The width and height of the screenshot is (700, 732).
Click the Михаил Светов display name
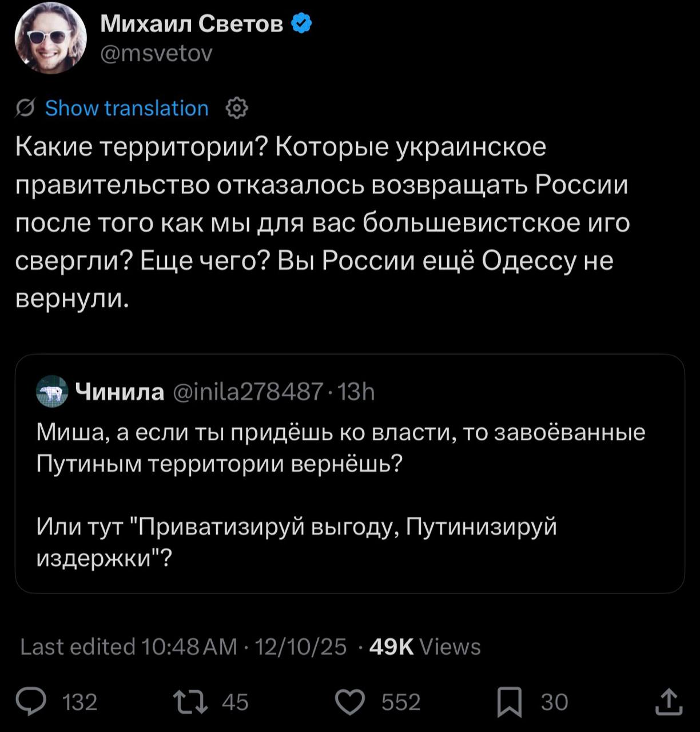pos(192,24)
